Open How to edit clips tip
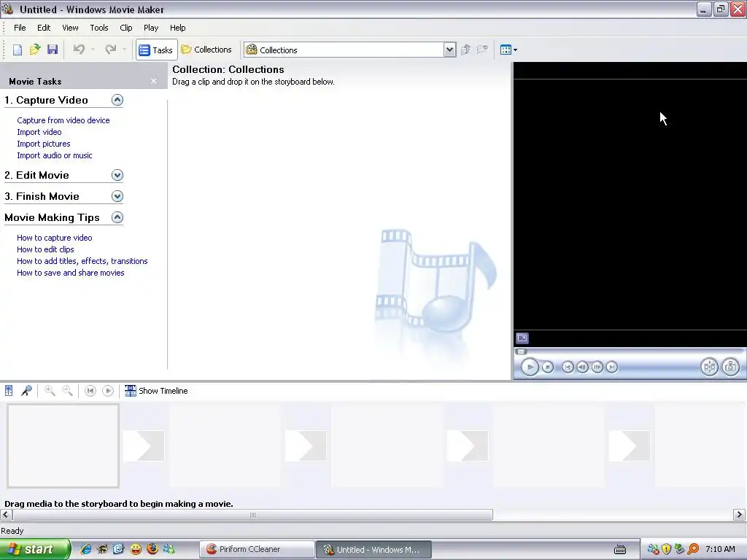Screen dimensions: 747x560 [45, 249]
